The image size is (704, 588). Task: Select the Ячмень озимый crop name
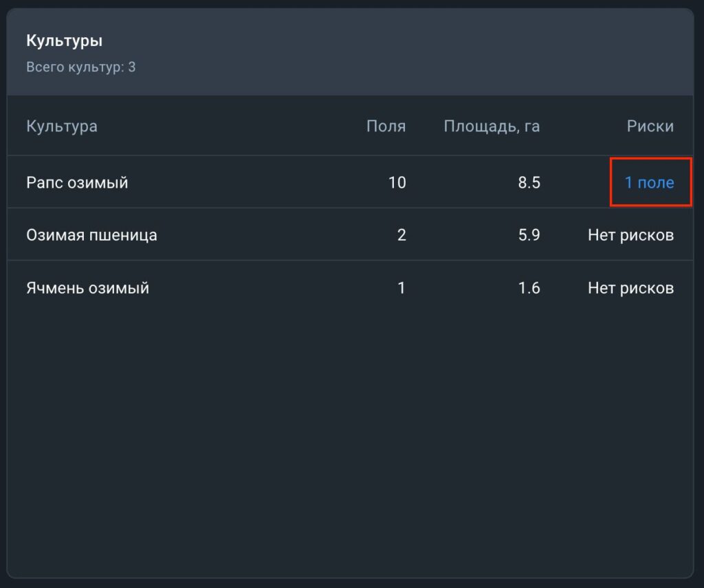pyautogui.click(x=87, y=287)
